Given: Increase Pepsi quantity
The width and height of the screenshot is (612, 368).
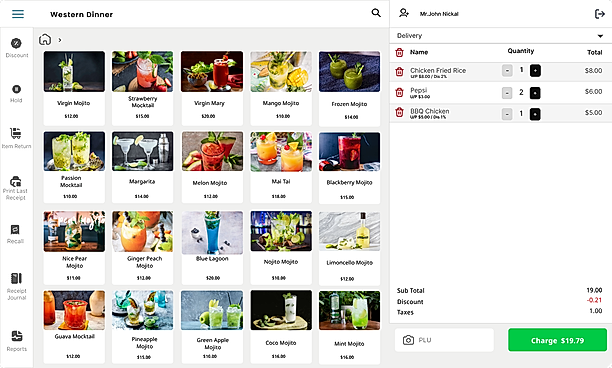Looking at the screenshot, I should pos(535,93).
